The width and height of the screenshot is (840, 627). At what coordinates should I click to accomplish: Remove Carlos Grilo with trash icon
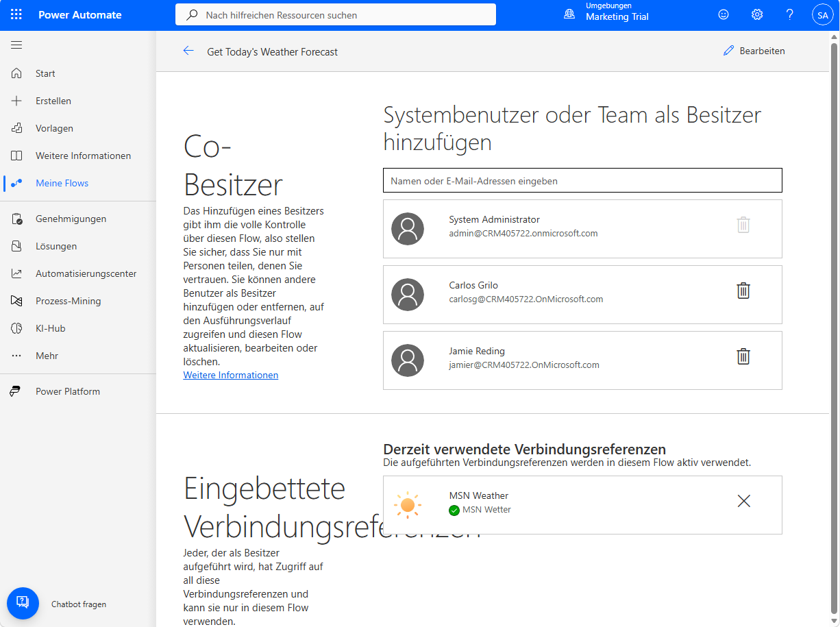[x=743, y=291]
